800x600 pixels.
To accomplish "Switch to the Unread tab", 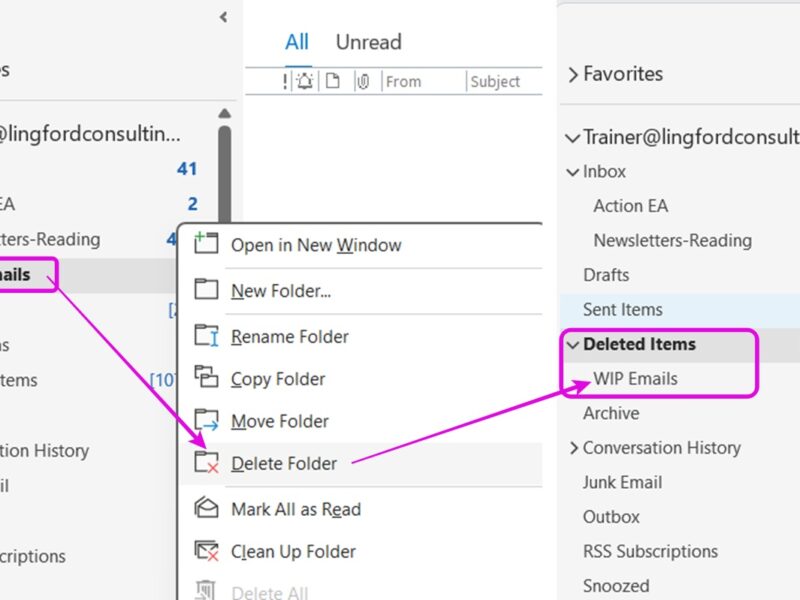I will (368, 42).
